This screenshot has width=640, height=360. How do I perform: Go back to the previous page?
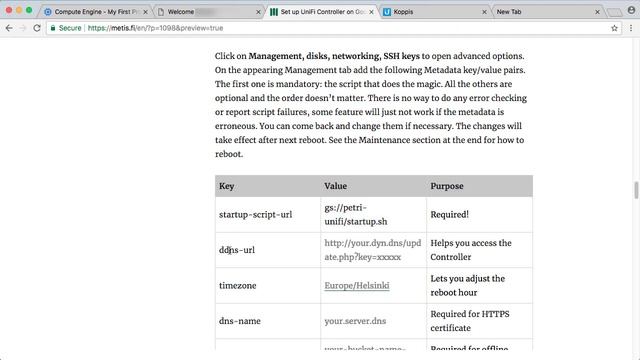point(9,28)
